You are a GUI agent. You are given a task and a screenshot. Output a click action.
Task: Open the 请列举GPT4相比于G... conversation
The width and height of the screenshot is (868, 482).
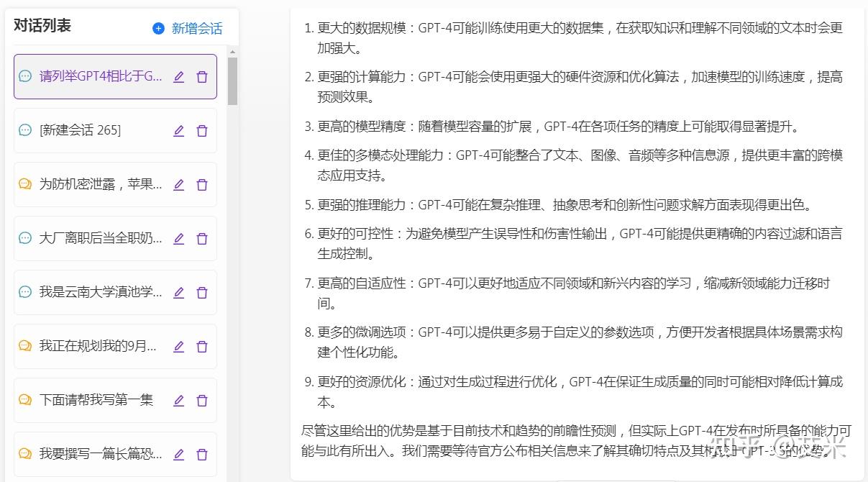click(x=115, y=76)
